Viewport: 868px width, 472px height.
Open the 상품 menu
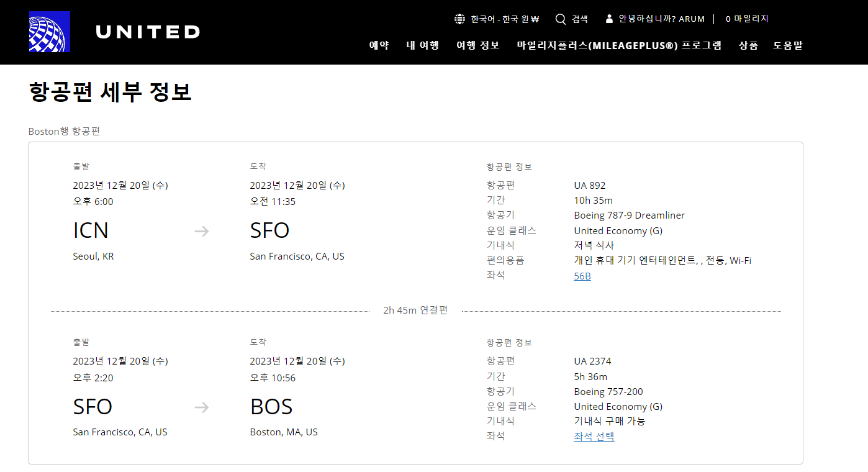pyautogui.click(x=748, y=45)
